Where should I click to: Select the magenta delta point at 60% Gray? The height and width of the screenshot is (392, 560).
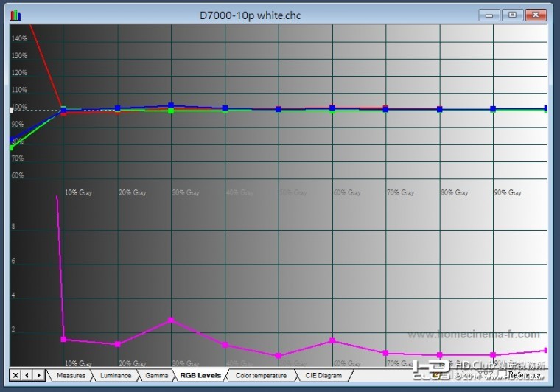(332, 340)
